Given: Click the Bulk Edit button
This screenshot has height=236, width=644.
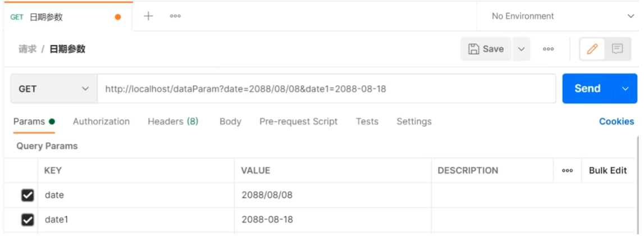Looking at the screenshot, I should [608, 170].
